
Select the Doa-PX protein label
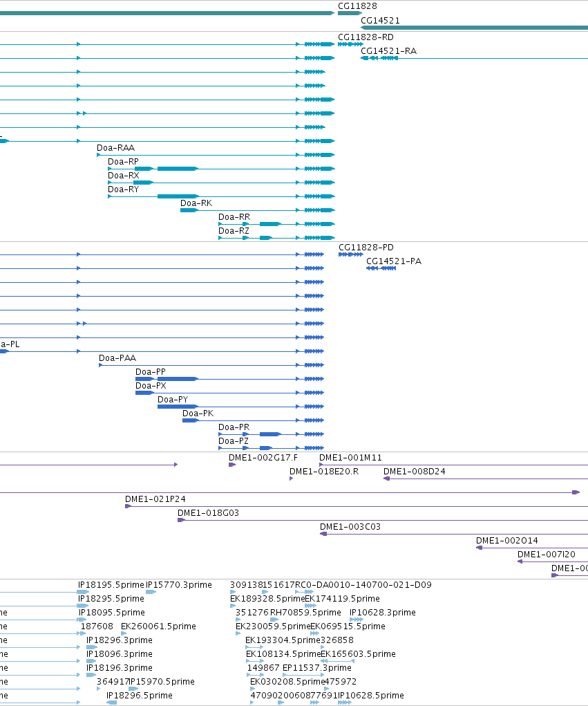click(151, 386)
